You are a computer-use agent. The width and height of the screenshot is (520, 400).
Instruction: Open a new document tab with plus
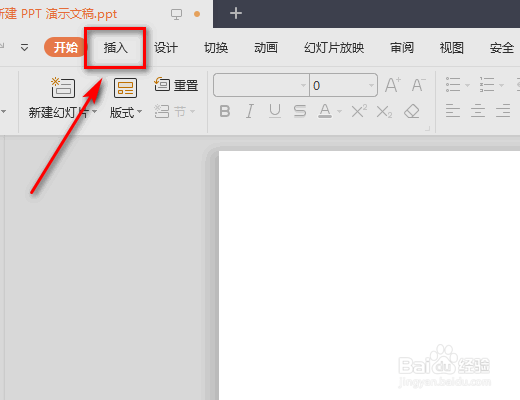(x=236, y=14)
